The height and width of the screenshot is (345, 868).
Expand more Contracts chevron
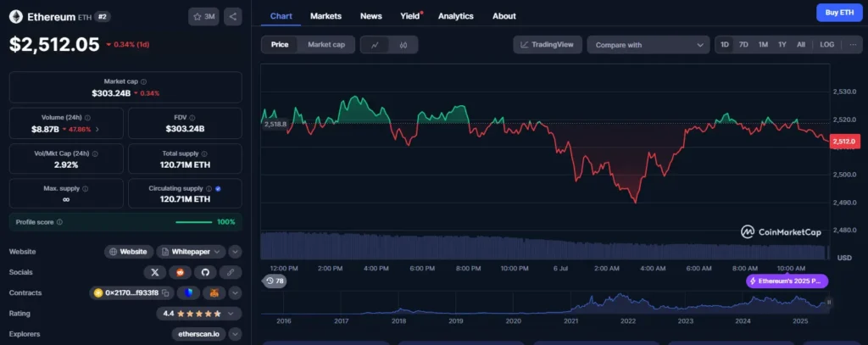click(x=236, y=293)
